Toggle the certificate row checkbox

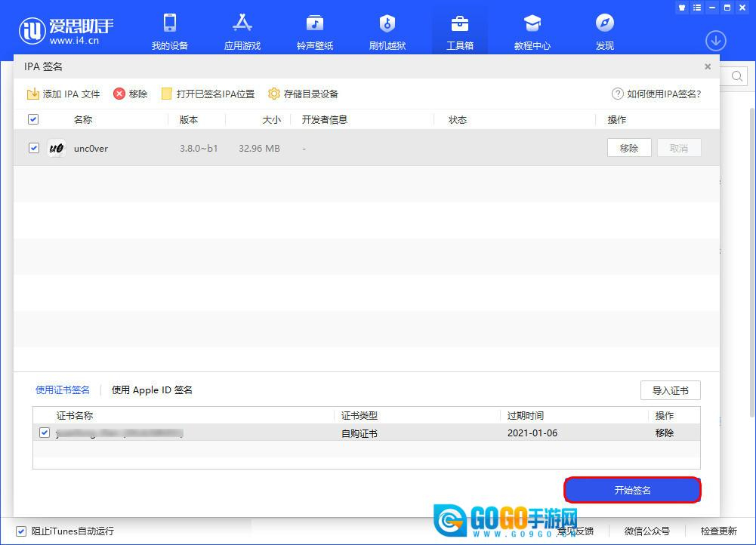(45, 433)
